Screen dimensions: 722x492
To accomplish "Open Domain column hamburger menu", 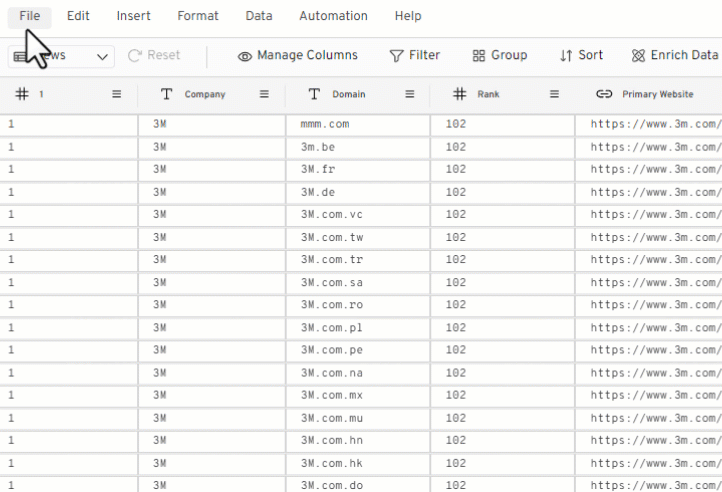I will 409,94.
